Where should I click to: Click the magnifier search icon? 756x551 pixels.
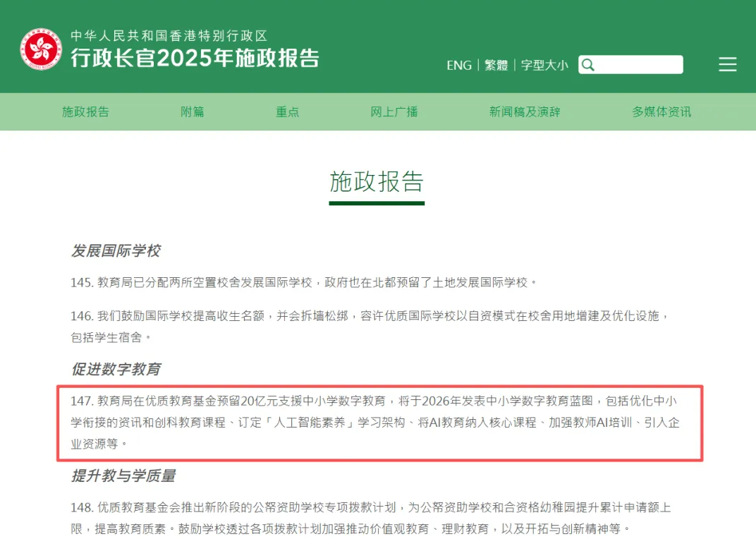(587, 65)
